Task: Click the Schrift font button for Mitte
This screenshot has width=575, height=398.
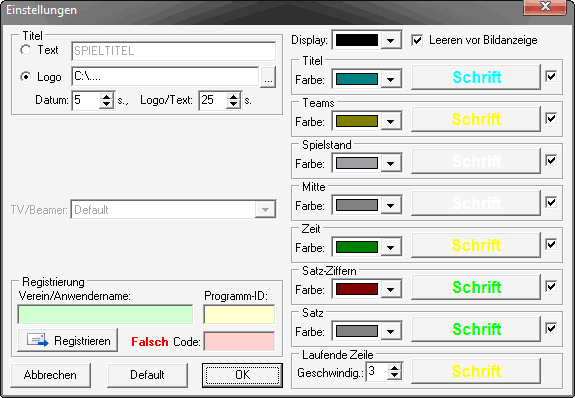Action: point(476,203)
